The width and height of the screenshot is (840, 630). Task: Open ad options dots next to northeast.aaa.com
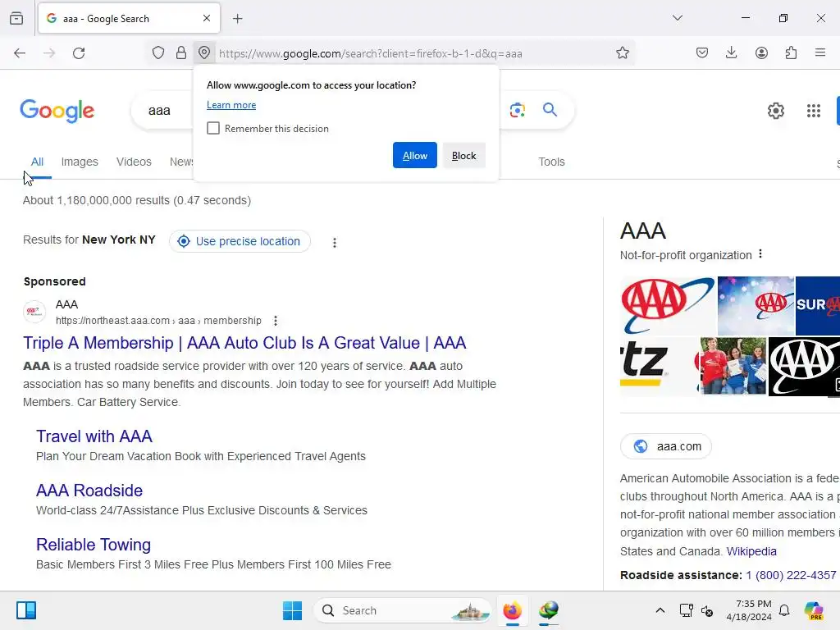click(276, 321)
